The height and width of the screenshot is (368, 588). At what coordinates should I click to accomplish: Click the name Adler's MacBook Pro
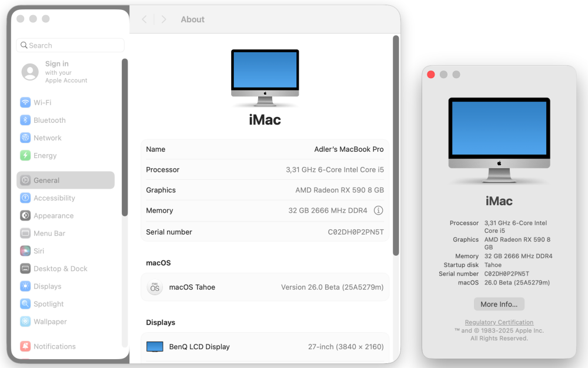[x=349, y=149]
